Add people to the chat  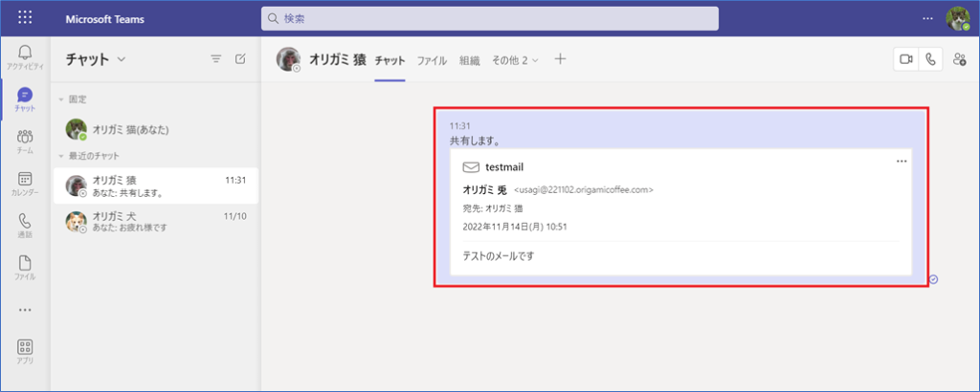coord(959,59)
